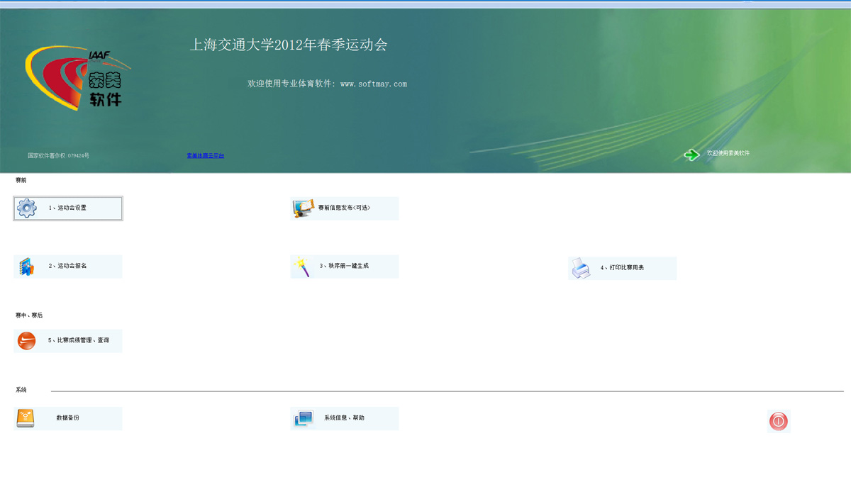Click the 欢迎使用索美软件 text
851x504 pixels.
728,153
